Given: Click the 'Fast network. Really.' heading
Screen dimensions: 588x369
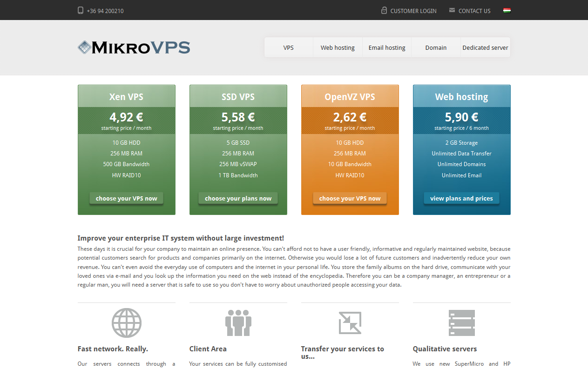Looking at the screenshot, I should [113, 349].
